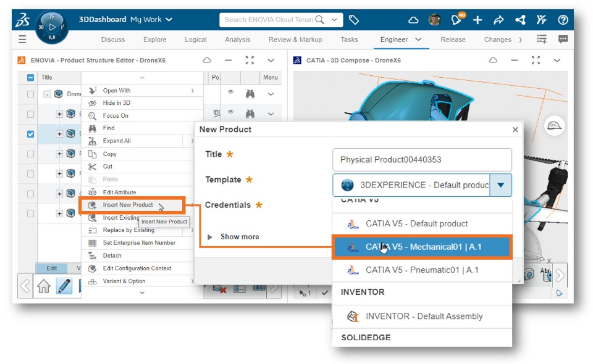Open the Engineer tab dropdown chevron
The height and width of the screenshot is (364, 593).
coord(418,39)
